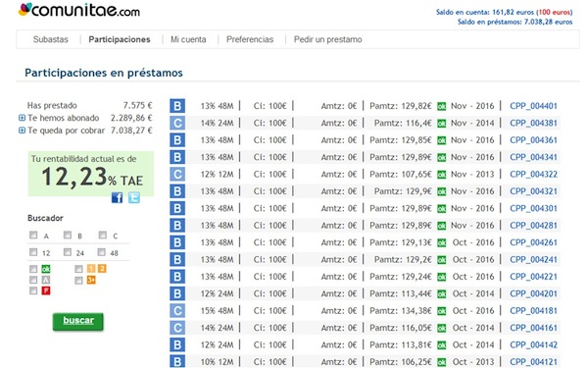
Task: Go to Mi cuenta tab
Action: (188, 39)
